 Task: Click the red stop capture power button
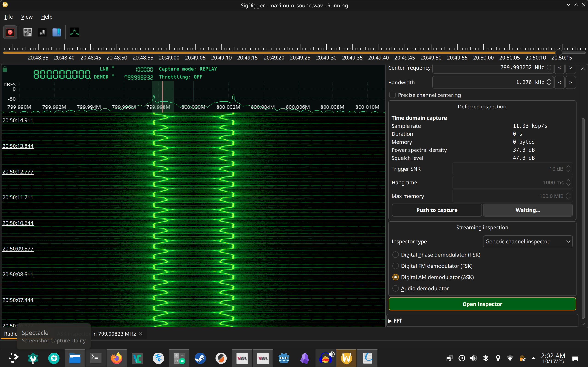click(x=10, y=32)
